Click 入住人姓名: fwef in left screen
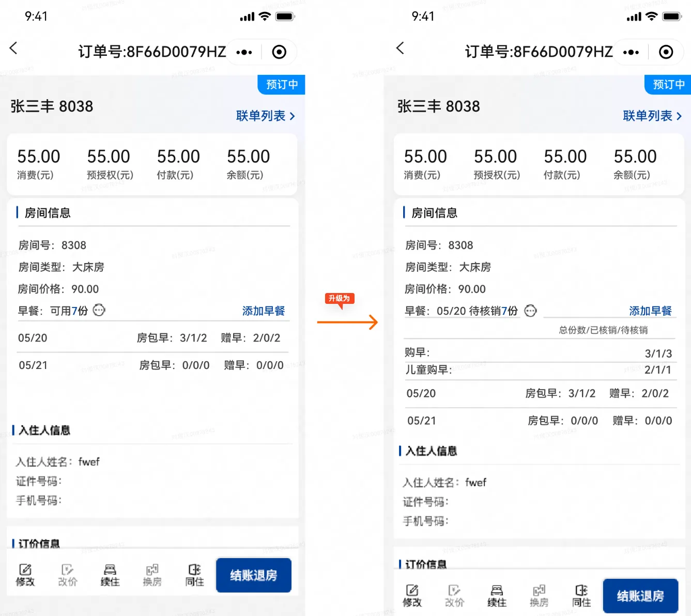The height and width of the screenshot is (616, 691). pyautogui.click(x=57, y=461)
